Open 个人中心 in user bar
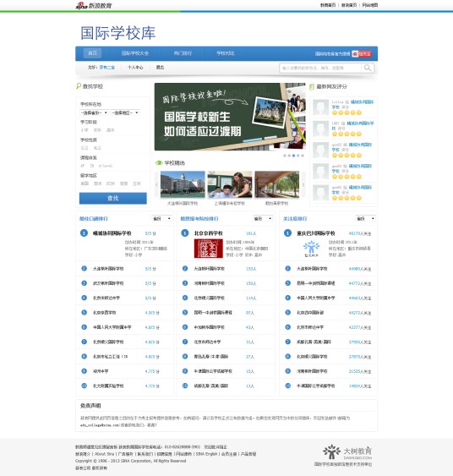 click(x=135, y=68)
